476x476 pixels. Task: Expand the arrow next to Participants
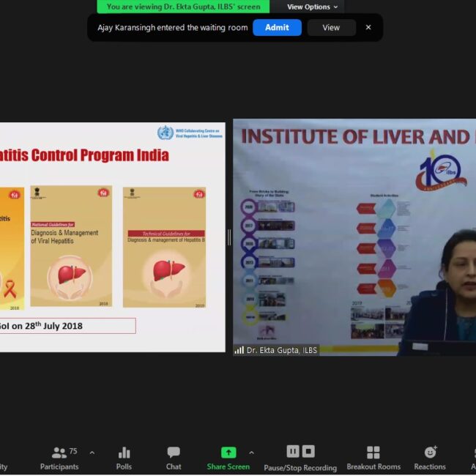[92, 453]
